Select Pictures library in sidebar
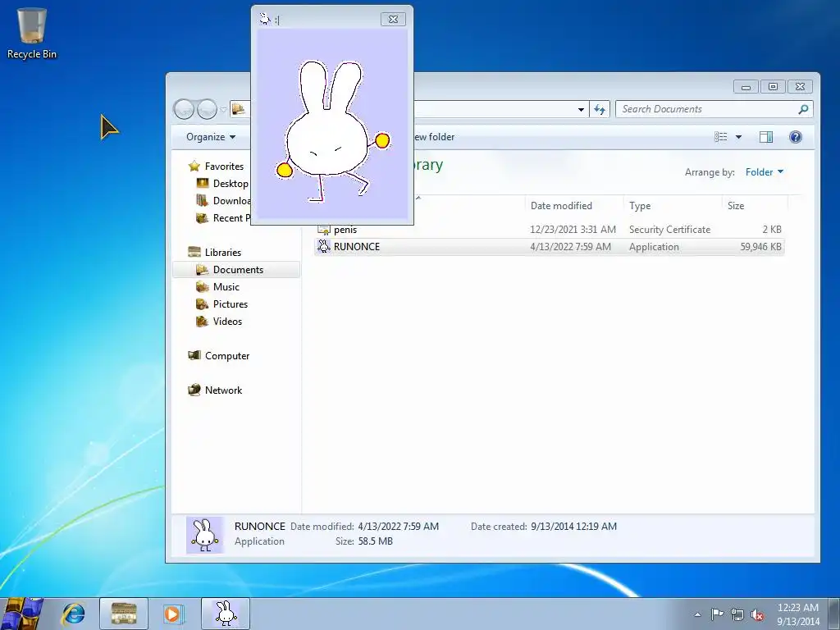840x630 pixels. click(x=231, y=304)
